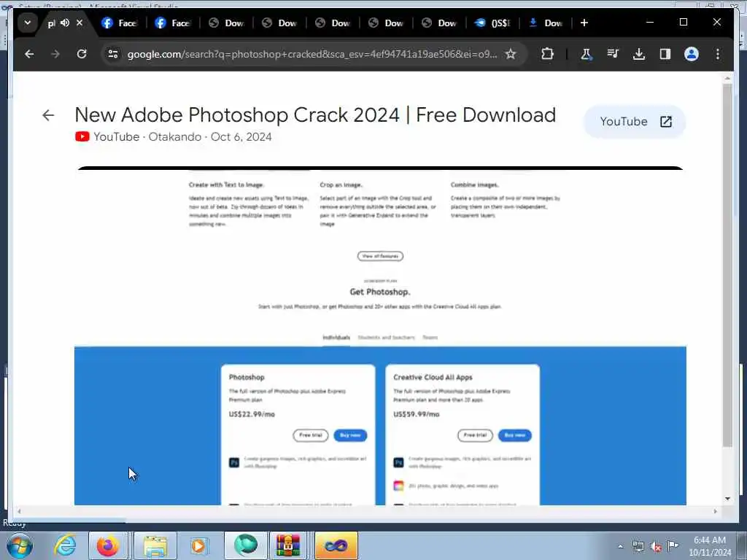The height and width of the screenshot is (560, 747).
Task: Open media controls icon in toolbar
Action: [613, 54]
